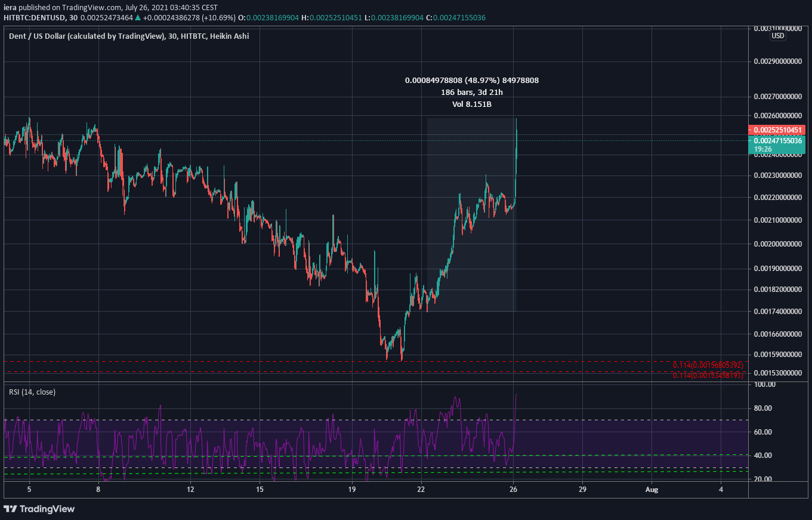This screenshot has height=520, width=812.
Task: Click the 0.00290000000 price axis label
Action: (778, 62)
